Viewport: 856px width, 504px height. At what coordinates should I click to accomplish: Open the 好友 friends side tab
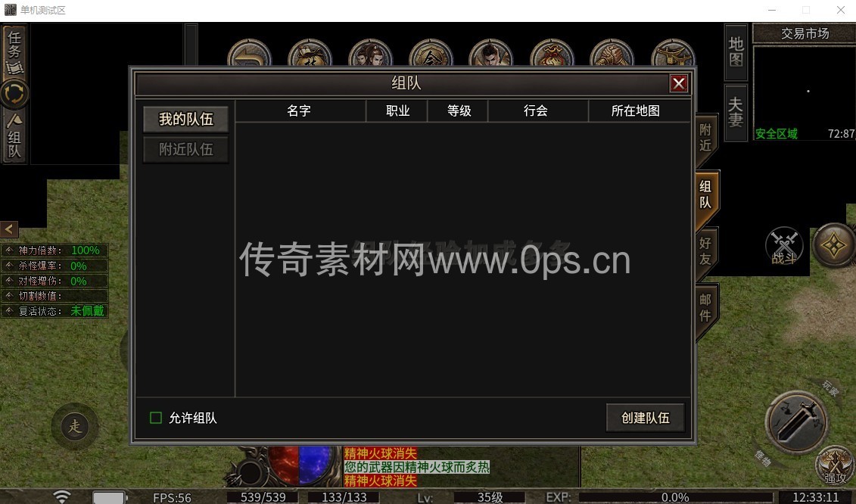[x=705, y=251]
